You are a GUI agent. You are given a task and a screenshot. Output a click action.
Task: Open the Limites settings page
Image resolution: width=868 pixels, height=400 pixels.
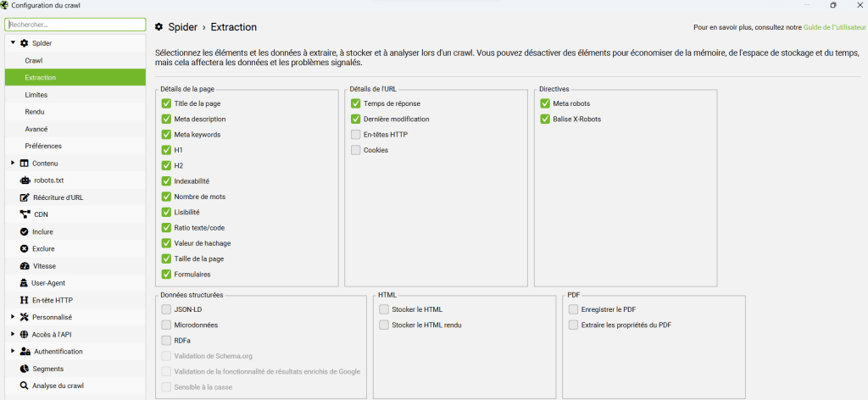[x=36, y=95]
